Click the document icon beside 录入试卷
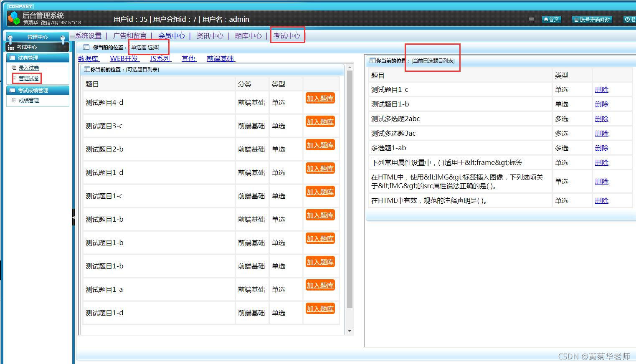Image resolution: width=636 pixels, height=364 pixels. pos(14,68)
